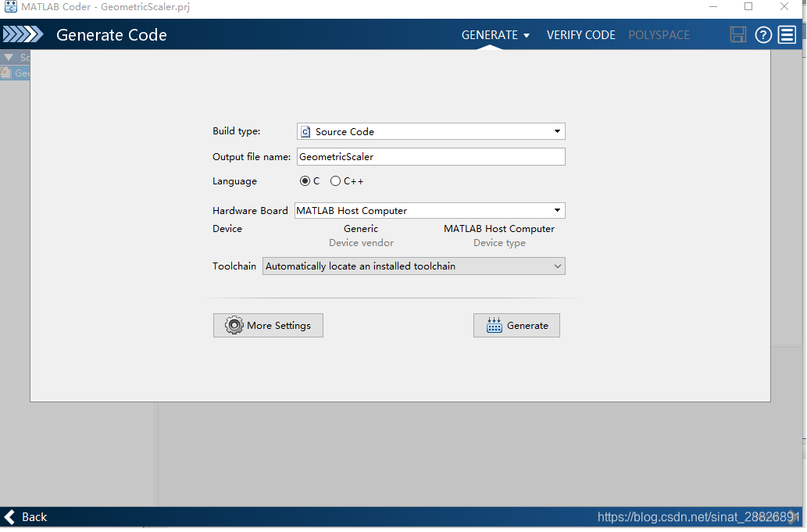Open the hamburger menu icon in header
Screen dimensions: 807x532
pyautogui.click(x=787, y=34)
